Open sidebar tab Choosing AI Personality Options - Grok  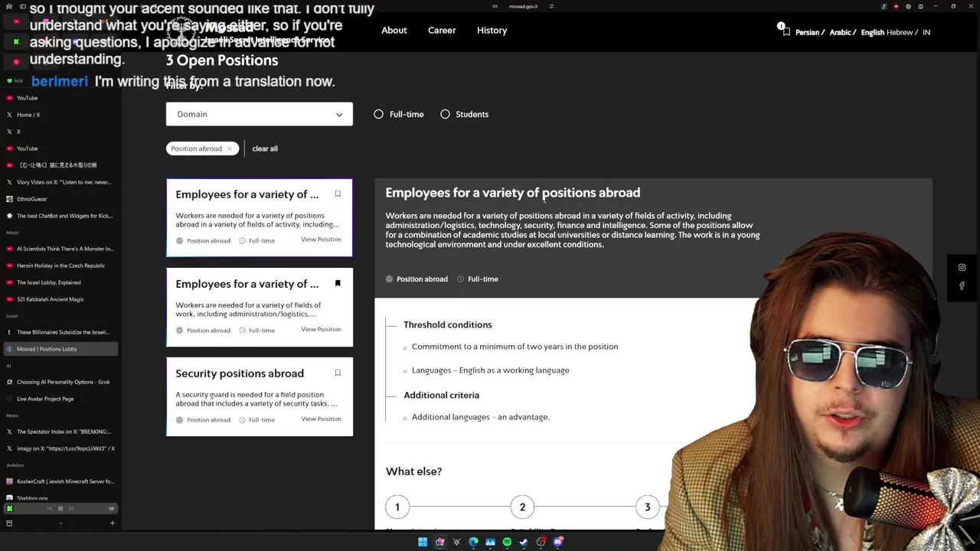click(60, 382)
